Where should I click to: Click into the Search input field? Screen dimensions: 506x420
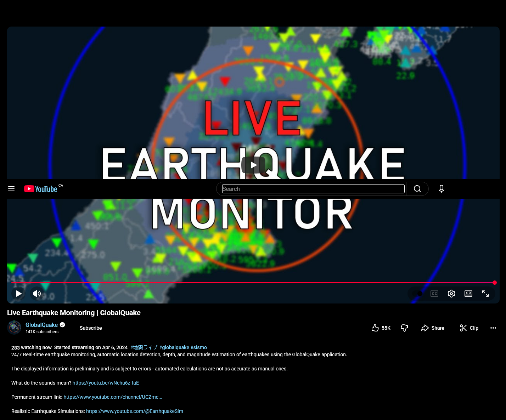pos(313,189)
